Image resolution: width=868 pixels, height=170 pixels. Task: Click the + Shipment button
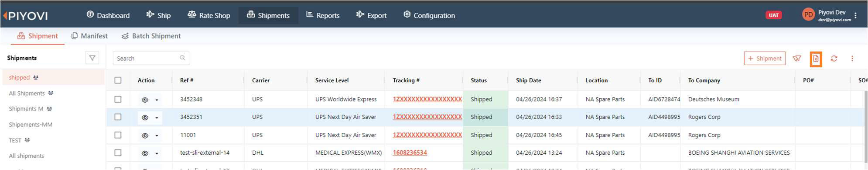tap(765, 59)
